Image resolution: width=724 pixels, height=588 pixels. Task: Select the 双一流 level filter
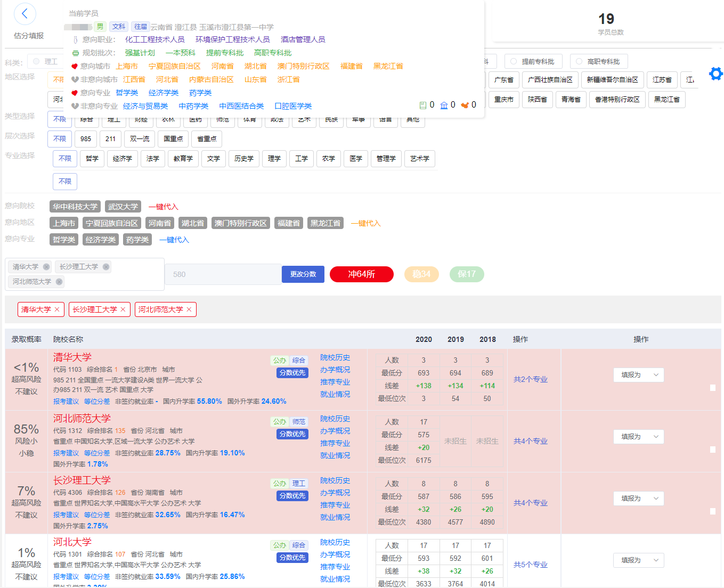(x=140, y=139)
